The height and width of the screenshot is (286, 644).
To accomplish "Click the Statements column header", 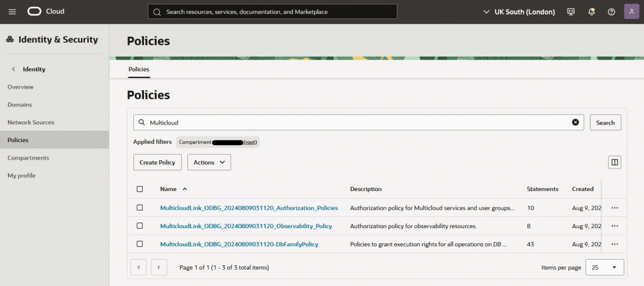I will pos(542,189).
